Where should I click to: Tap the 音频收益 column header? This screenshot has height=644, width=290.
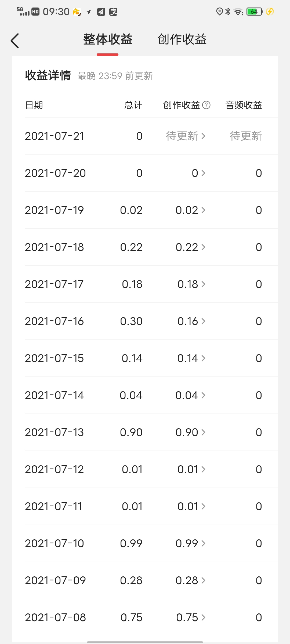[x=244, y=105]
